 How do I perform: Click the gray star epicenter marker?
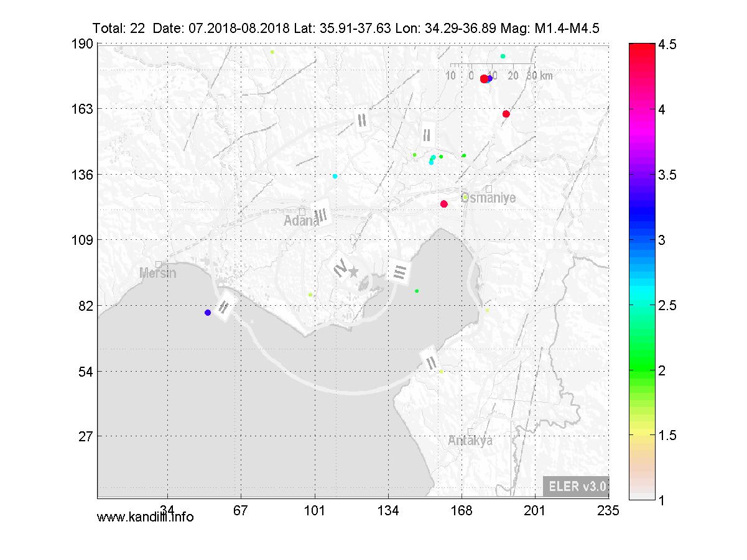pos(353,272)
